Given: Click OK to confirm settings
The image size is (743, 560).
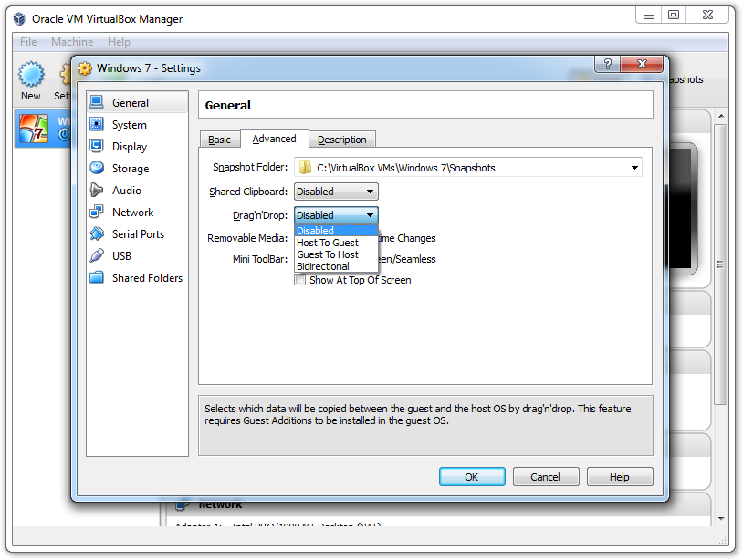Looking at the screenshot, I should (x=471, y=477).
